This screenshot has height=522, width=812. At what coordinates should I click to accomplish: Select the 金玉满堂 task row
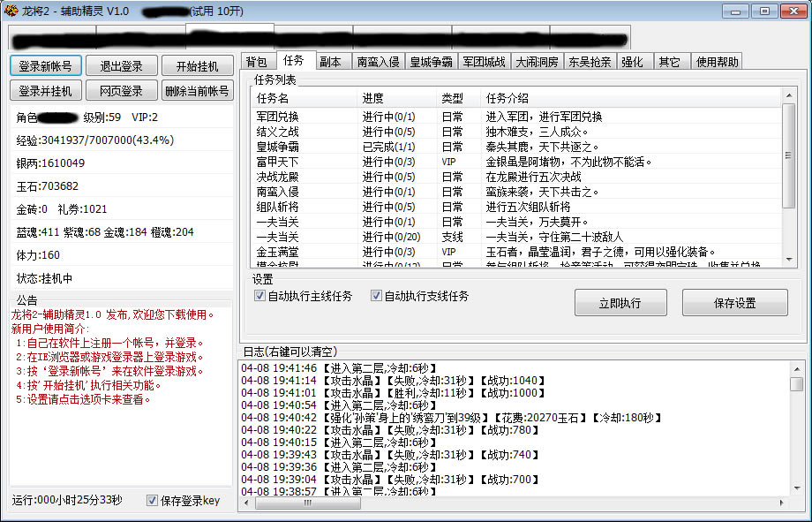[x=516, y=252]
